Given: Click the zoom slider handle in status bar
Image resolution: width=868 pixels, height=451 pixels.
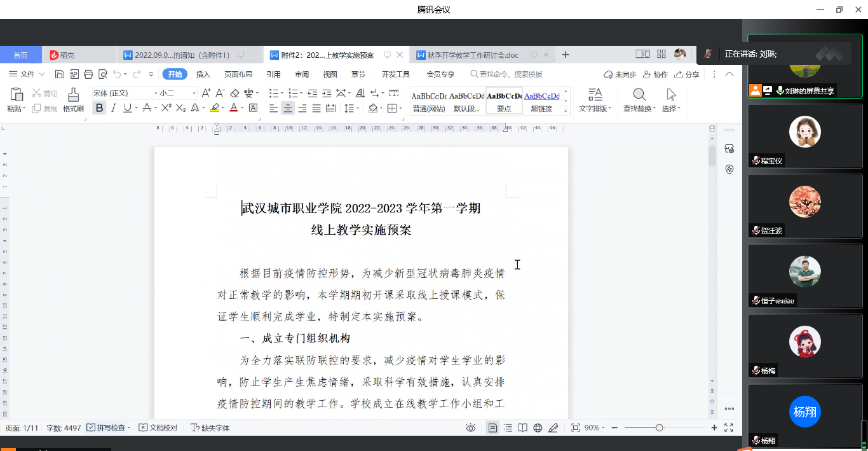Looking at the screenshot, I should [659, 428].
